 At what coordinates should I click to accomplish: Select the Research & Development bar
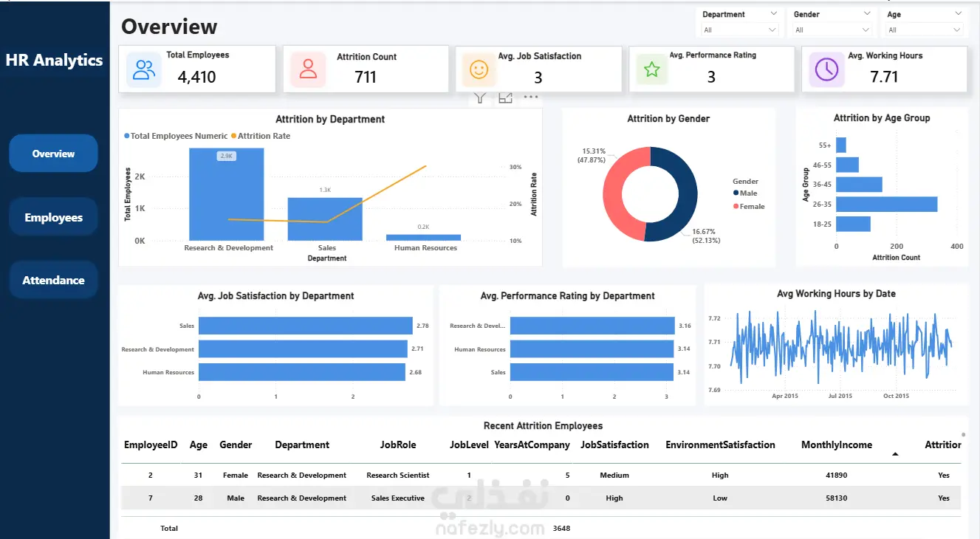227,194
